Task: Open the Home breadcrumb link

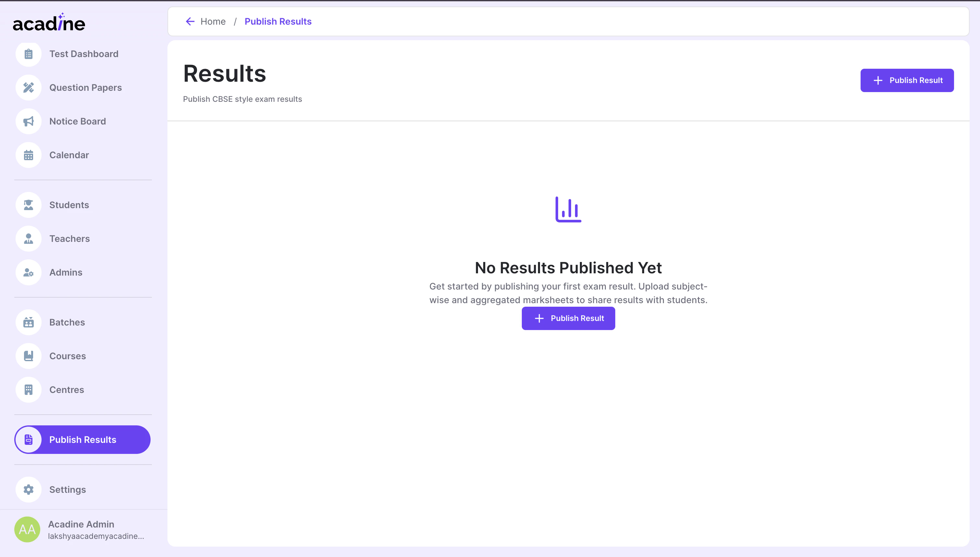Action: click(x=213, y=21)
